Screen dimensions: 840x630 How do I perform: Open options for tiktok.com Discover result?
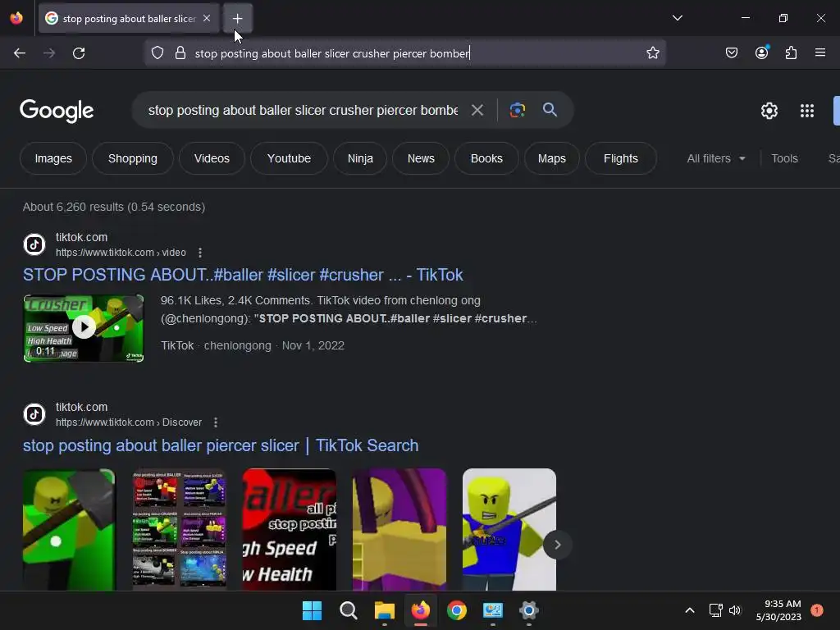216,422
